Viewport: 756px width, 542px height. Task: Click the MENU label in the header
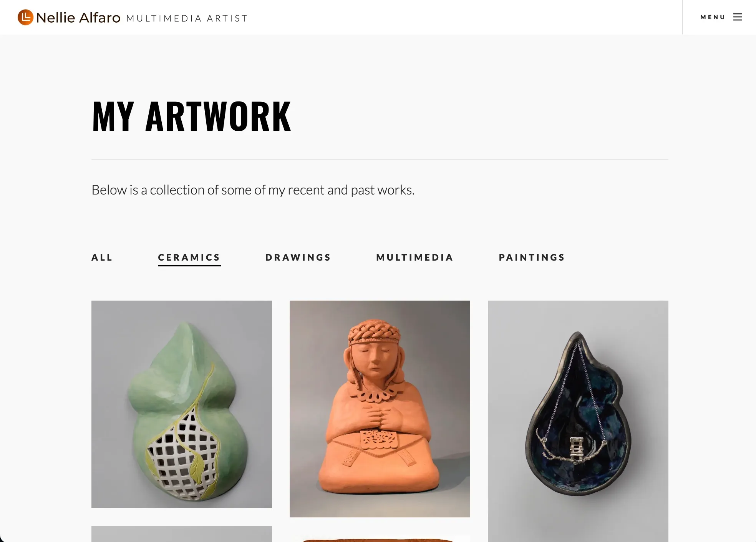pyautogui.click(x=713, y=17)
